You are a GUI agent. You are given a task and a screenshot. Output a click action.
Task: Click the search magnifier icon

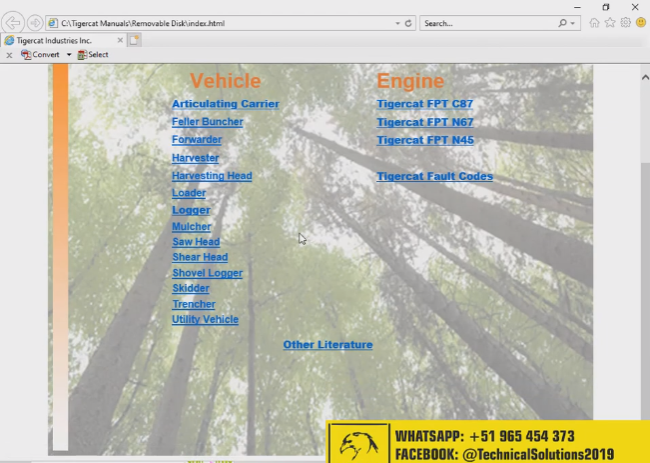[x=563, y=22]
